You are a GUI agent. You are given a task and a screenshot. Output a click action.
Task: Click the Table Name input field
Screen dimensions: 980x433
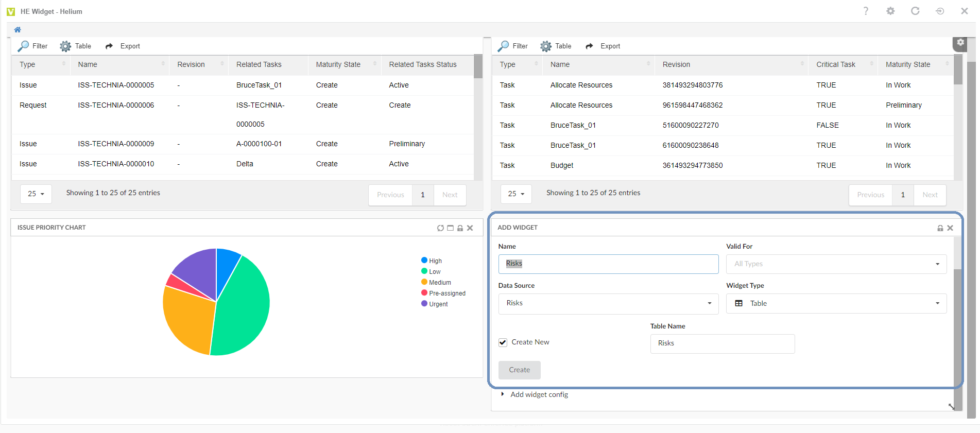click(722, 344)
